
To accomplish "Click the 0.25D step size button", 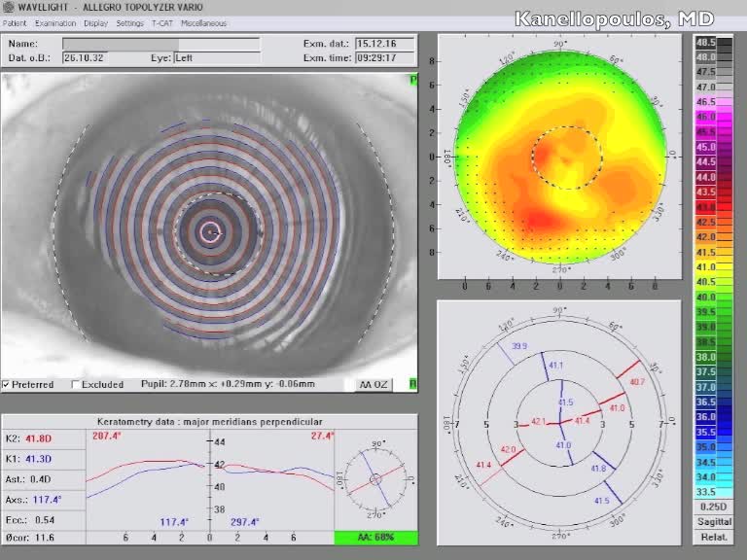I will pos(713,507).
